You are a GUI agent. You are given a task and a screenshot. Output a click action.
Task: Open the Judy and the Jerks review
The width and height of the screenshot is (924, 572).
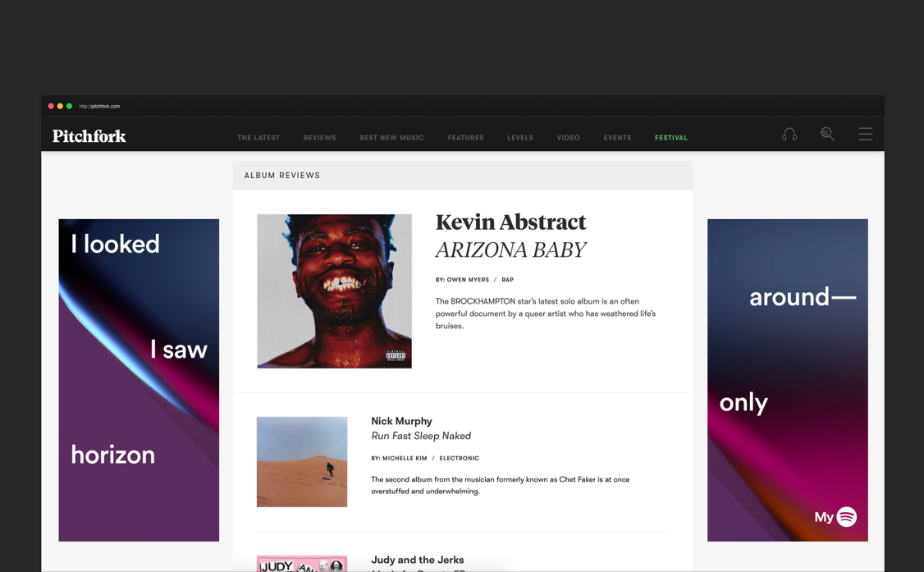[417, 560]
